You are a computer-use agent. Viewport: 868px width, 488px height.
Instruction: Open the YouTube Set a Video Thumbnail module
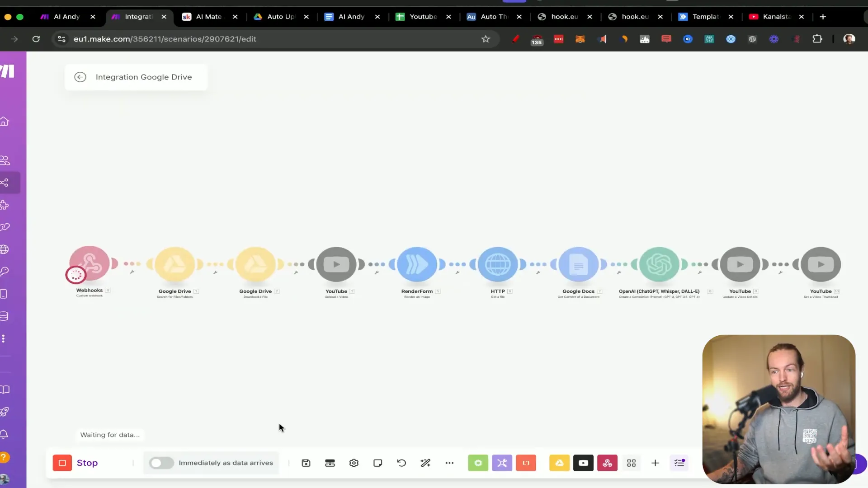point(821,264)
